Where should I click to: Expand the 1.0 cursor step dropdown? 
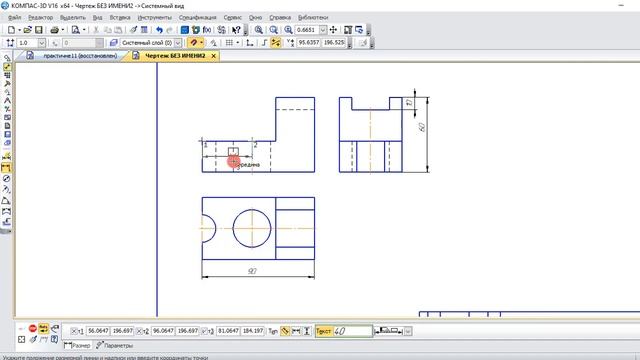point(42,42)
